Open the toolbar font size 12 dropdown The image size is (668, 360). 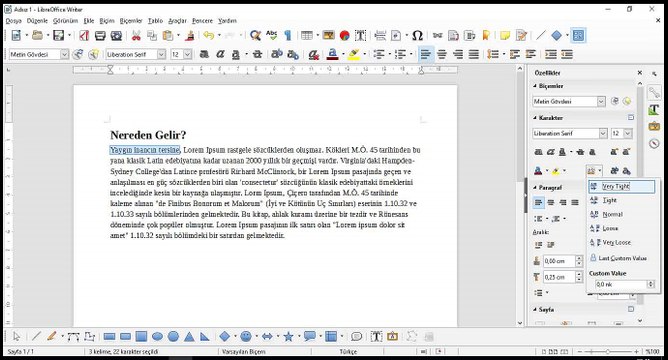coord(187,55)
